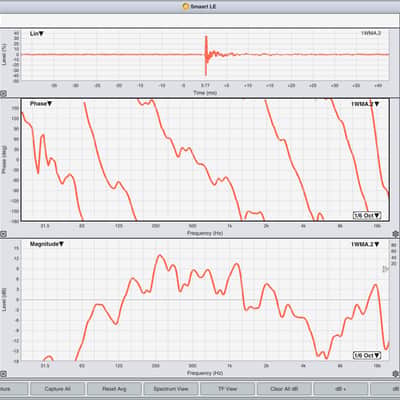This screenshot has height=400, width=400.
Task: Click the Clear All dB button
Action: [284, 389]
